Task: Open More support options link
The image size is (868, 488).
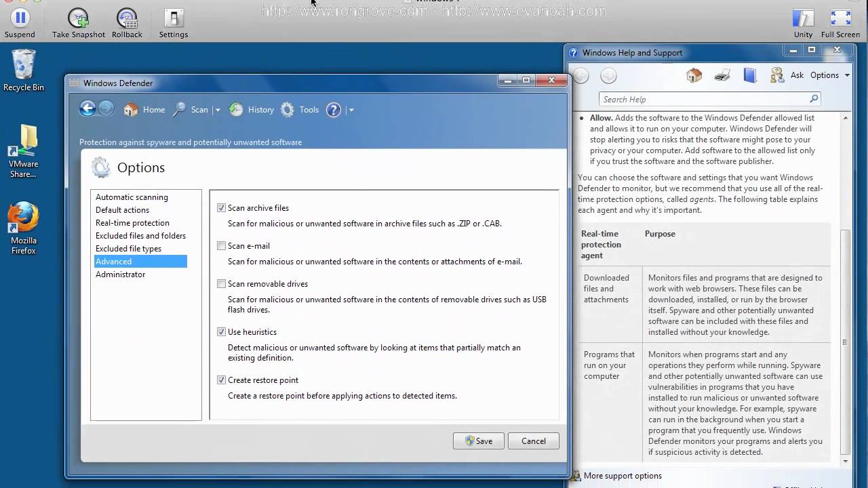Action: tap(623, 476)
